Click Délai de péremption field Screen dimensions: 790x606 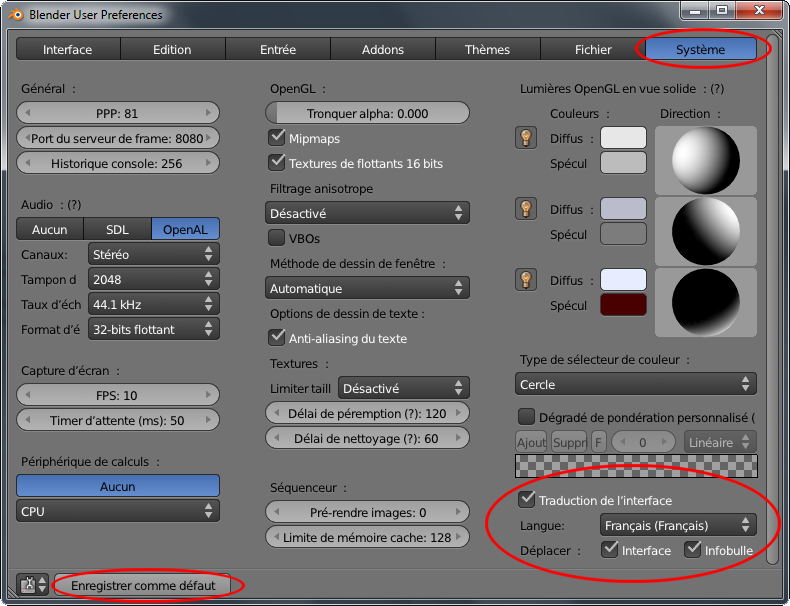click(367, 413)
